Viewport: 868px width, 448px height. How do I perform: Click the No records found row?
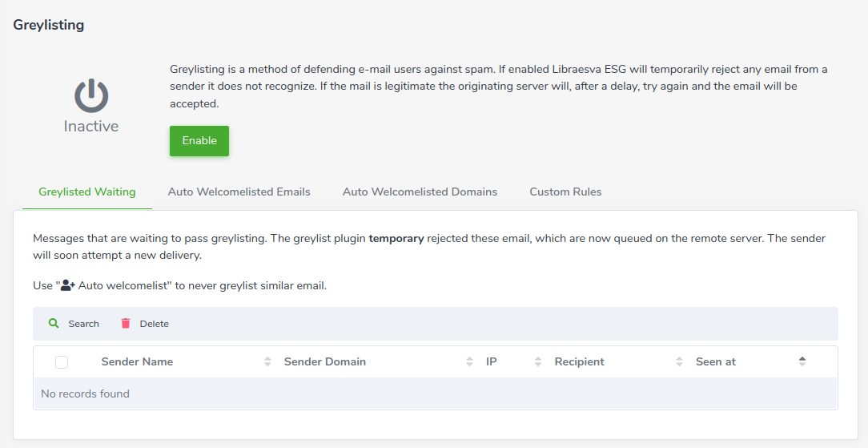(x=435, y=394)
